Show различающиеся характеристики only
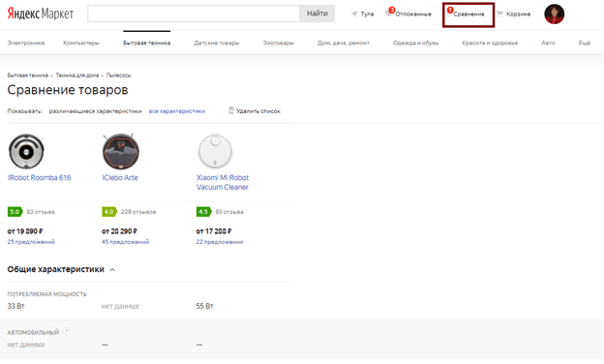Viewport: 604px width, 364px height. tap(96, 111)
